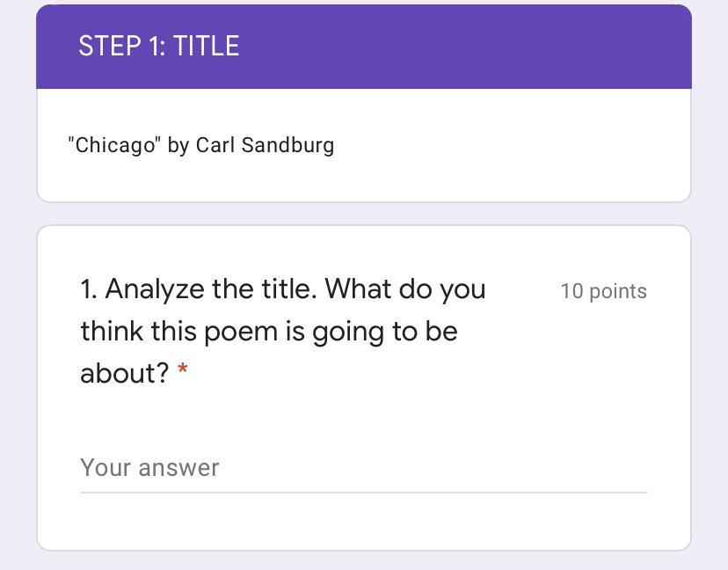Click the question number "1."
The width and height of the screenshot is (728, 570).
tap(89, 289)
